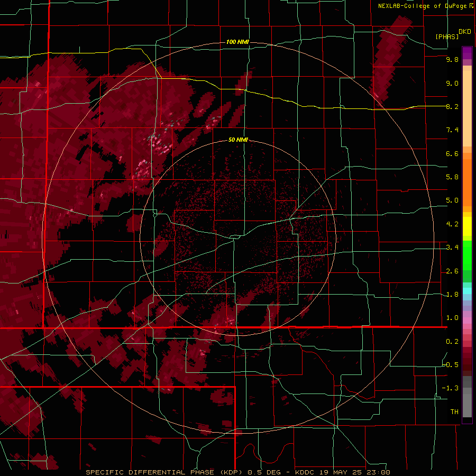Click the 0.2 scale value
This screenshot has width=476, height=476.
(x=452, y=342)
